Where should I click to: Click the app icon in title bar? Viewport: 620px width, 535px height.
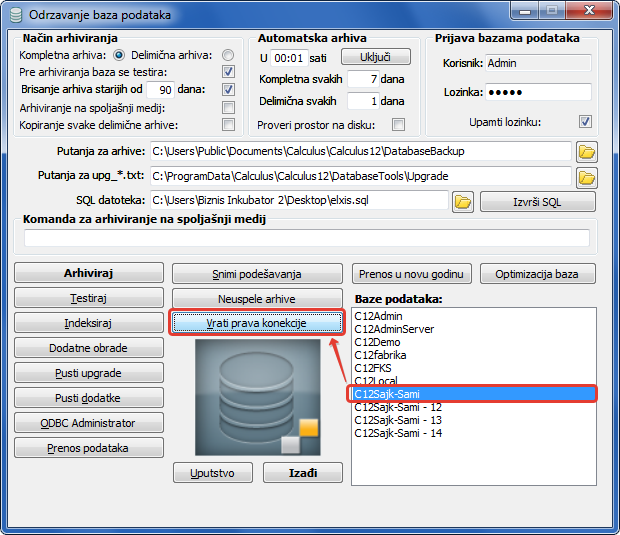(14, 14)
